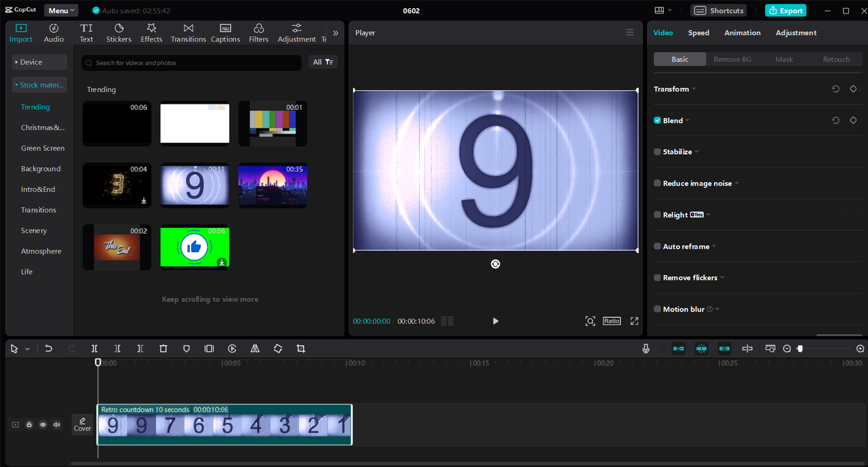
Task: Enable Motion blur checkbox
Action: (x=657, y=309)
